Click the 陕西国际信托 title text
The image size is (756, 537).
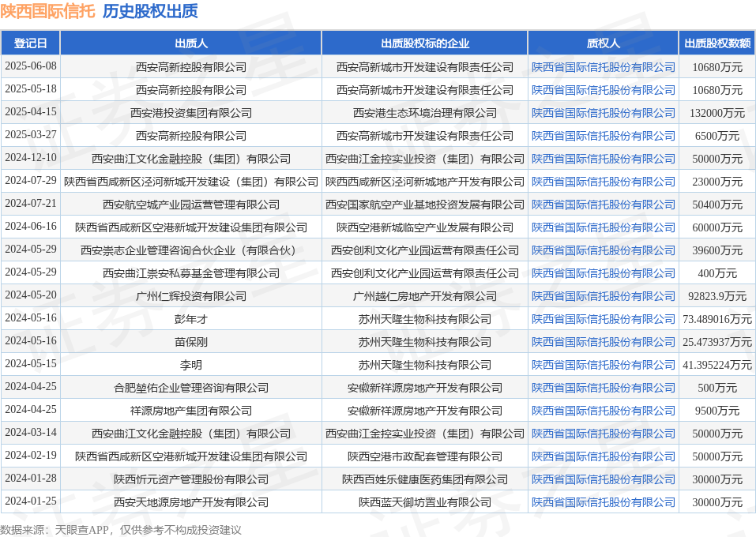(47, 11)
